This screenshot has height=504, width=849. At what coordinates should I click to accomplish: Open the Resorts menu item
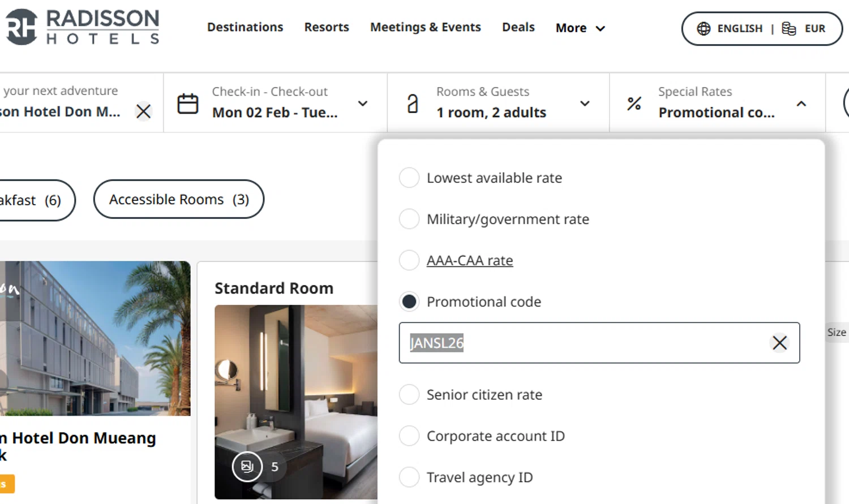click(x=327, y=27)
